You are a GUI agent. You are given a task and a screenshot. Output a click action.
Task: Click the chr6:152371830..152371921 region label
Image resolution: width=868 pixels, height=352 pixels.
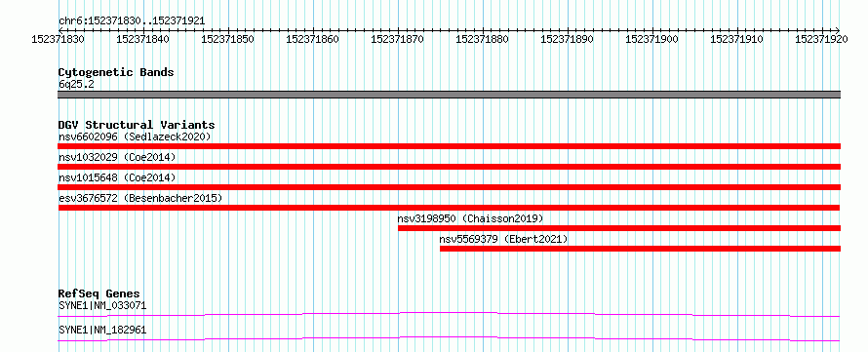point(132,20)
